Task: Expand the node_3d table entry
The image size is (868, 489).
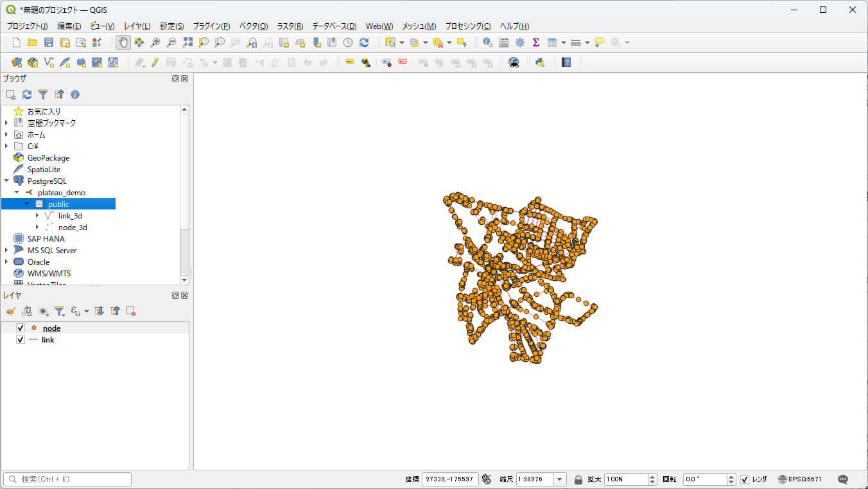Action: coord(37,227)
